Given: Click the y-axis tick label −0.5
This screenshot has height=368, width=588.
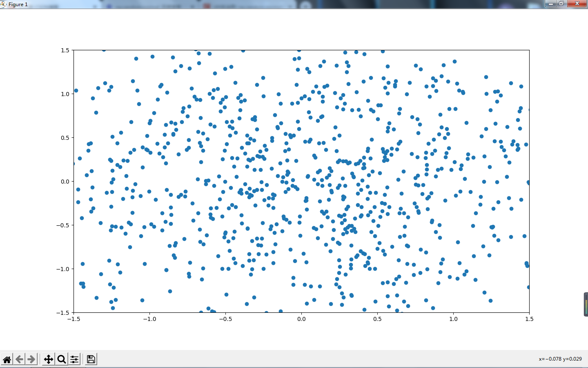Looking at the screenshot, I should 63,225.
